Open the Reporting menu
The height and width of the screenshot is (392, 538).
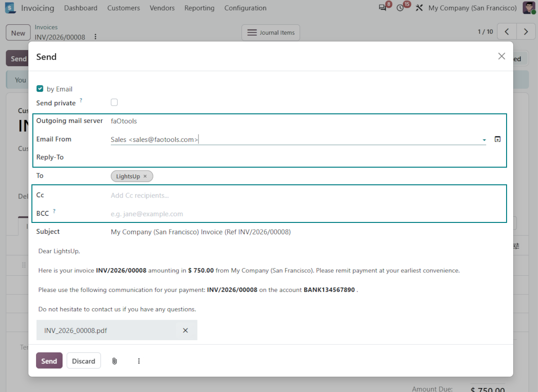(199, 8)
